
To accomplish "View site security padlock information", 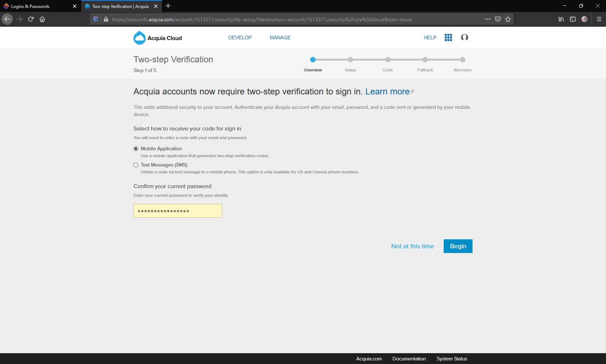I will tap(106, 19).
